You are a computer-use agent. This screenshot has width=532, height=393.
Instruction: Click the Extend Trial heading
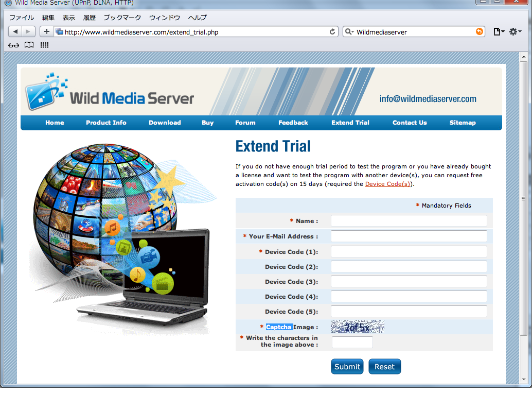click(x=273, y=146)
